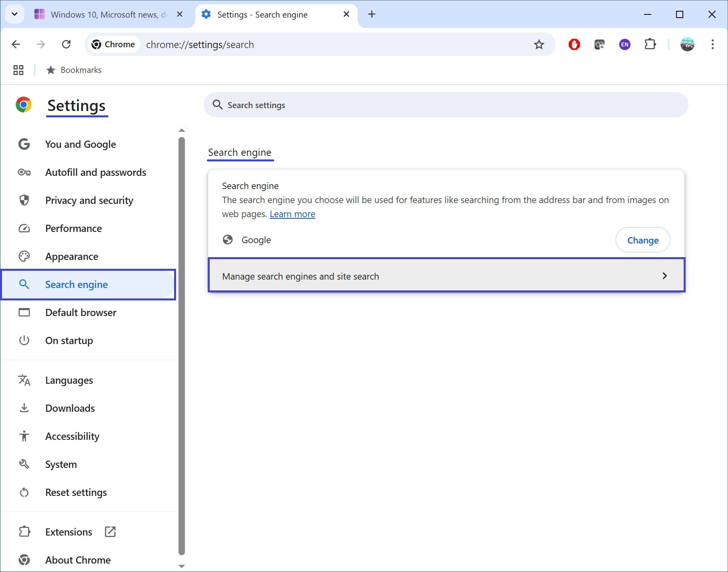Viewport: 728px width, 572px height.
Task: Click the sidebar scroll down arrow
Action: (182, 566)
